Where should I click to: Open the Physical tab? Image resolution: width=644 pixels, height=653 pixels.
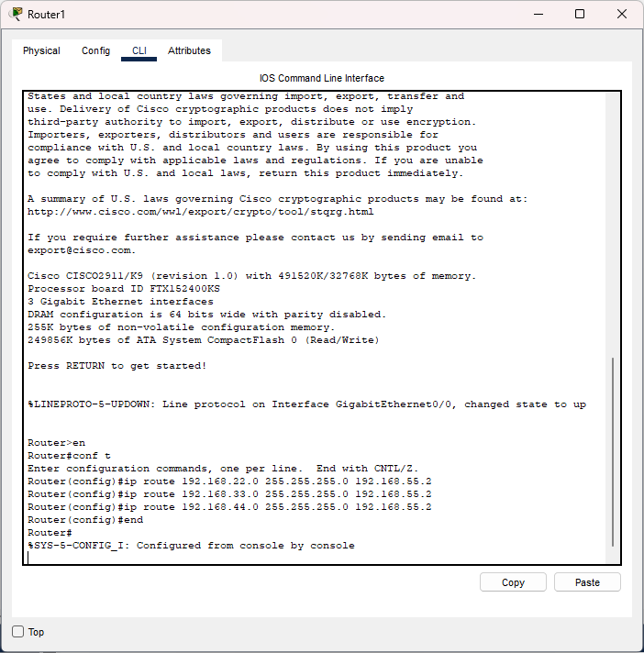(41, 50)
